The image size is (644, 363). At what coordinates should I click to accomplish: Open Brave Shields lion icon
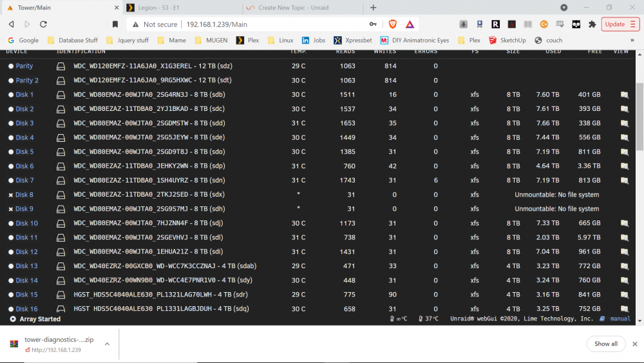[393, 25]
